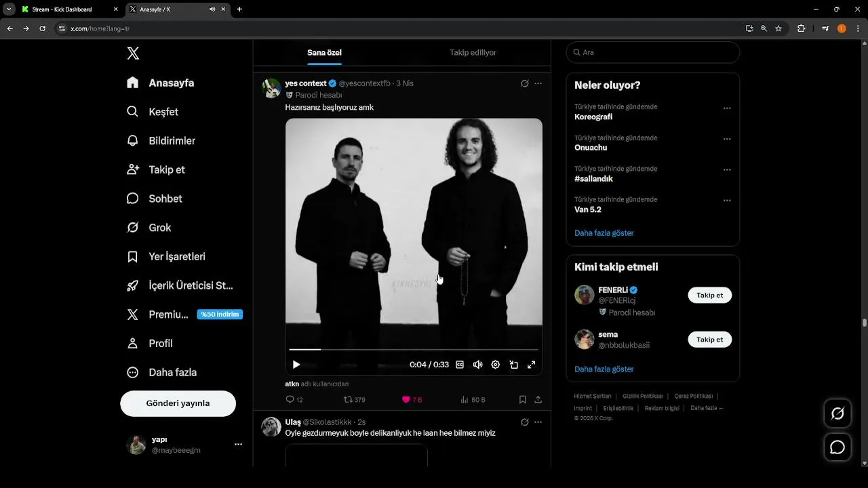Open the floating chat messages button
The width and height of the screenshot is (868, 488).
tap(837, 447)
